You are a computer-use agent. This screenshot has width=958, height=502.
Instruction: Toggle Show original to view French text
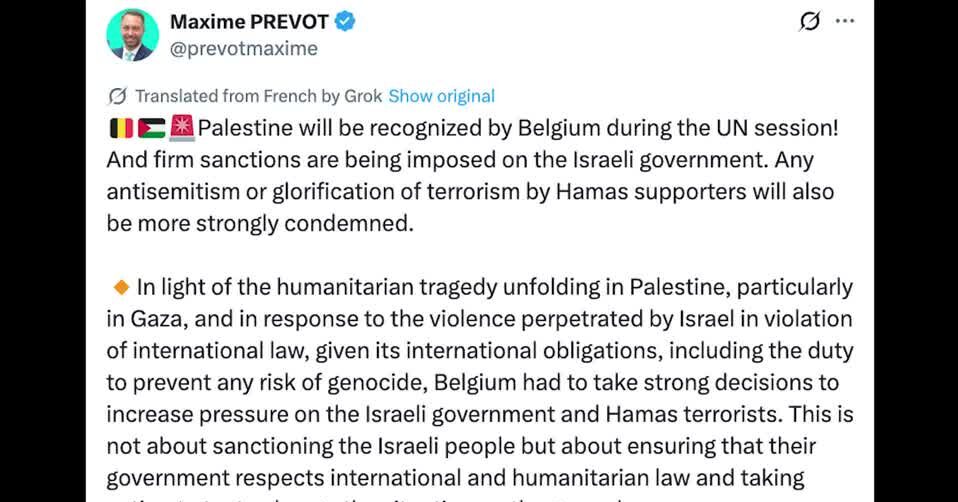coord(441,96)
